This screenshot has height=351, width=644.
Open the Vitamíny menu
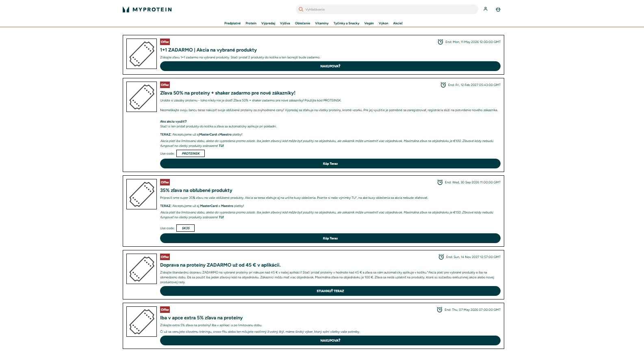pyautogui.click(x=322, y=23)
